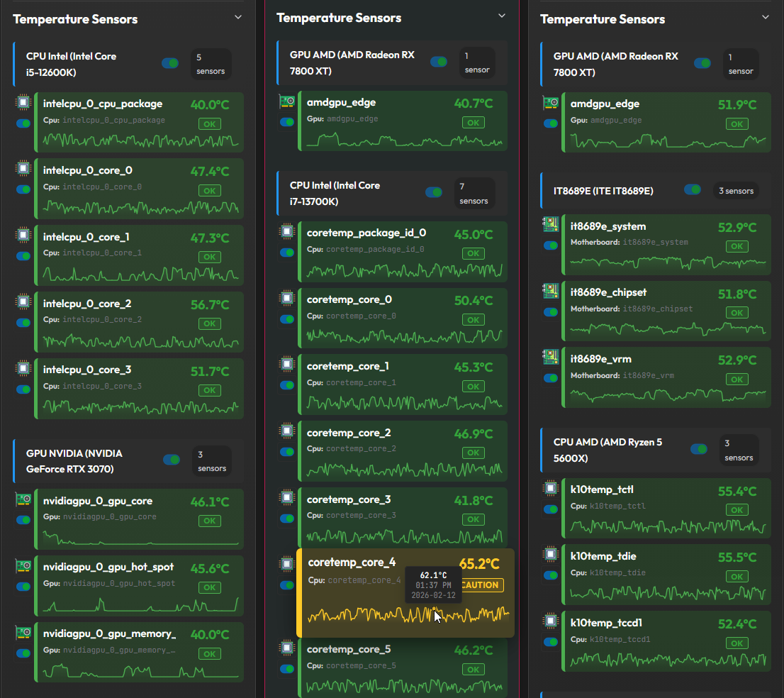Click the GPU NVIDIA GeForce RTX 3070 group title
784x698 pixels.
click(x=74, y=461)
